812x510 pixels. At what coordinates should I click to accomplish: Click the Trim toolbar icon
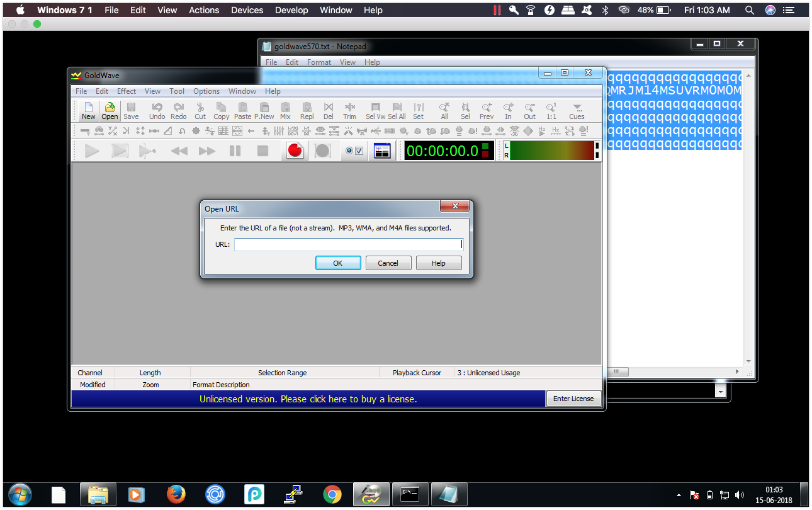pos(349,111)
